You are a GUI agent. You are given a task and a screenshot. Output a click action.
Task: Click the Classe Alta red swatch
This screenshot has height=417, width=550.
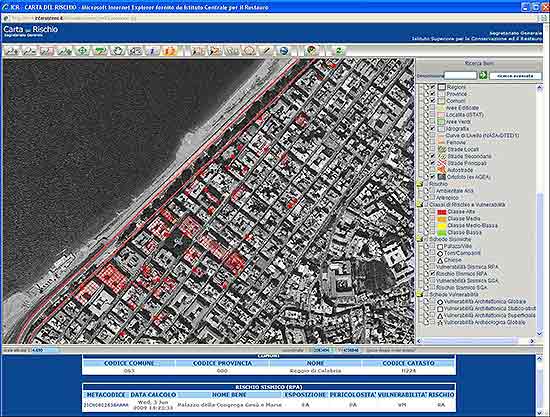pos(442,212)
